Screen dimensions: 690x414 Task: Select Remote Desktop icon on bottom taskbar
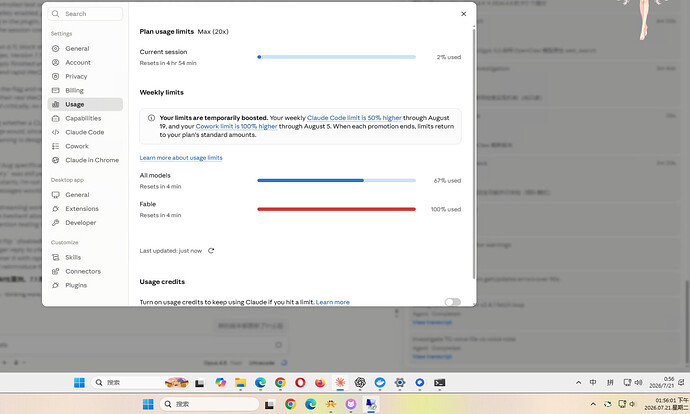pos(371,404)
